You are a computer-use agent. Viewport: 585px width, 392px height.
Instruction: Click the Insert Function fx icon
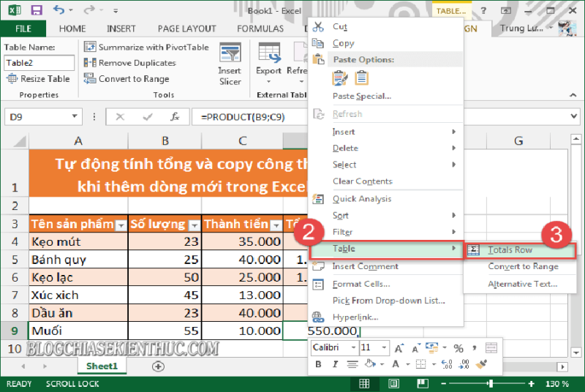pos(175,117)
